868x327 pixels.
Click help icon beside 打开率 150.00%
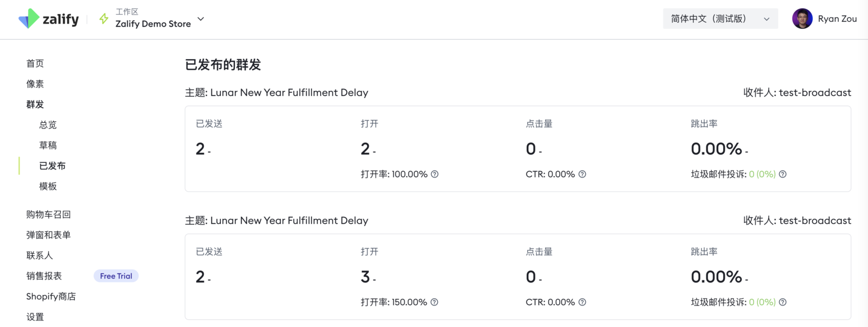[x=435, y=303]
